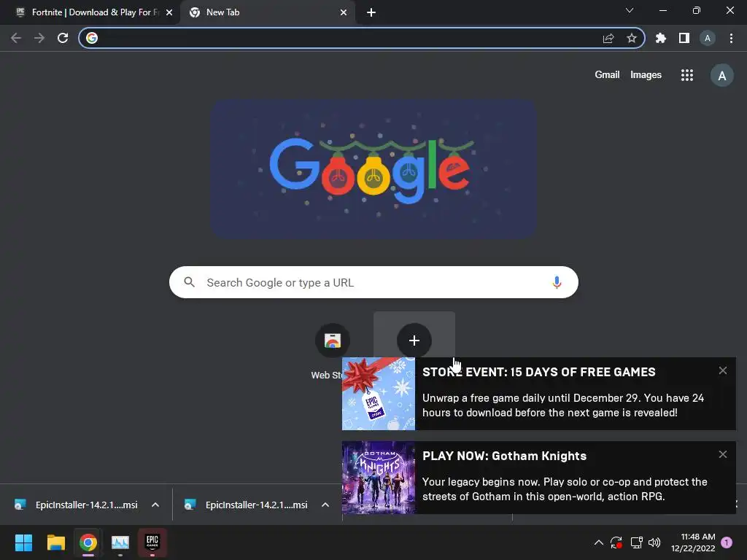Open File Explorer from the taskbar
Image resolution: width=747 pixels, height=560 pixels.
pyautogui.click(x=55, y=542)
